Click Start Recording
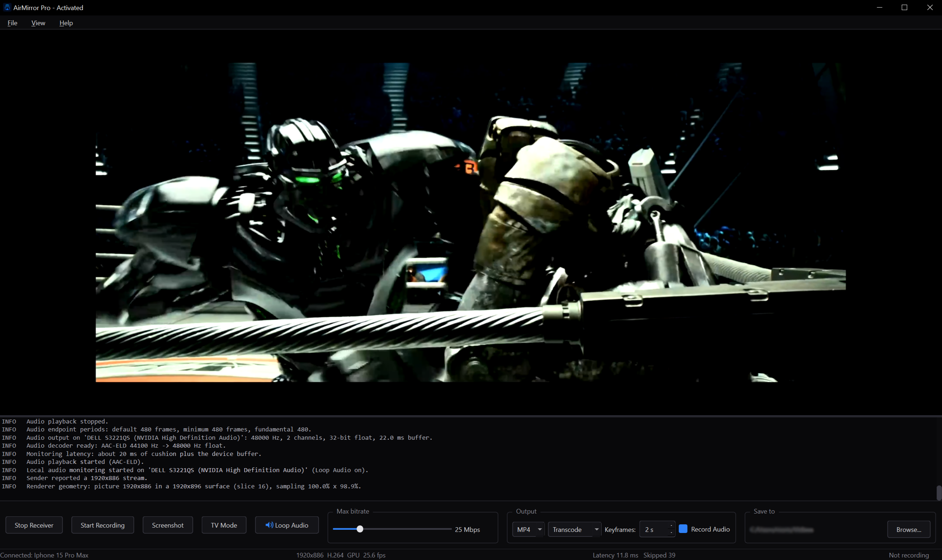Screen dimensions: 942x560 pyautogui.click(x=103, y=525)
